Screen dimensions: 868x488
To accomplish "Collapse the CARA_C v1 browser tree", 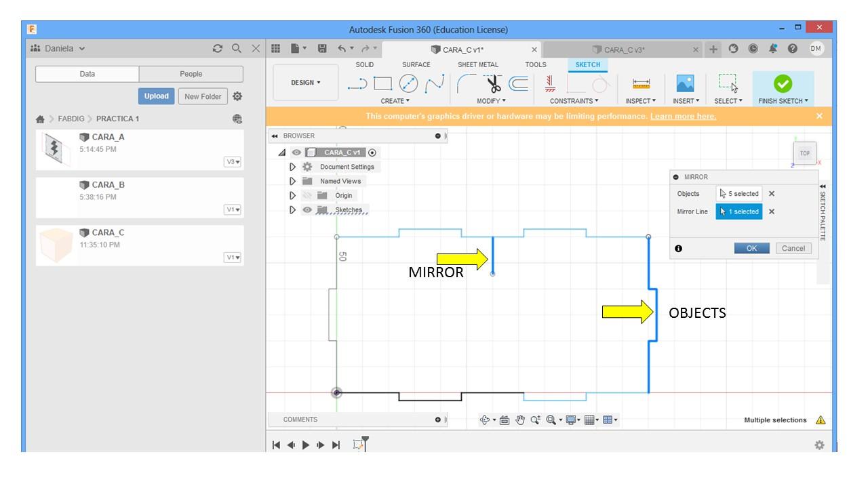I will (x=282, y=152).
